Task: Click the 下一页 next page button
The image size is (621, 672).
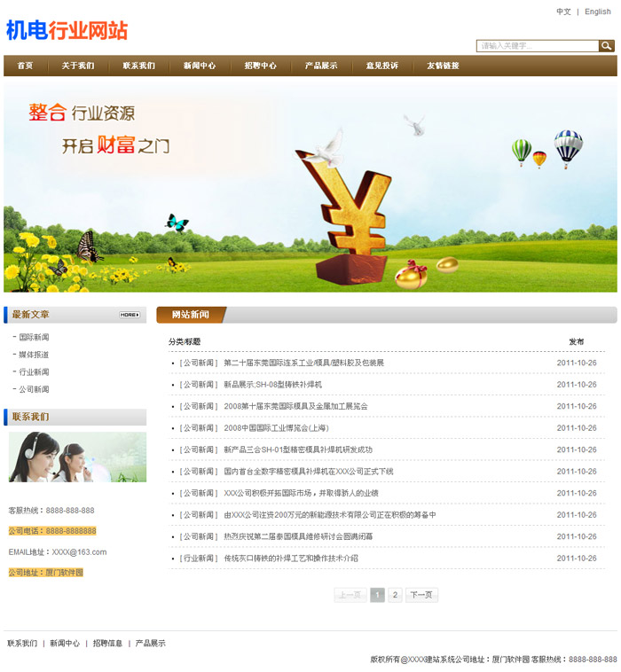Action: [421, 595]
